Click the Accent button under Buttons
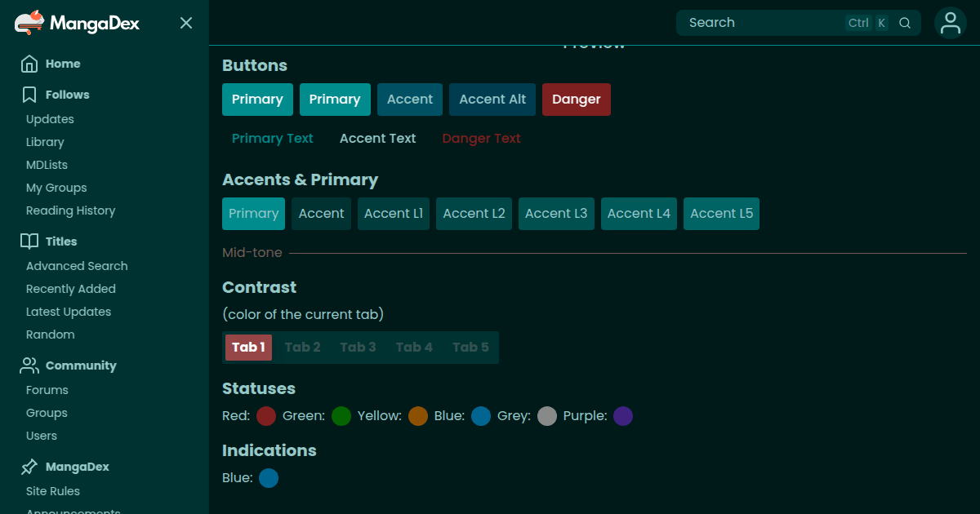This screenshot has width=980, height=514. click(x=410, y=100)
